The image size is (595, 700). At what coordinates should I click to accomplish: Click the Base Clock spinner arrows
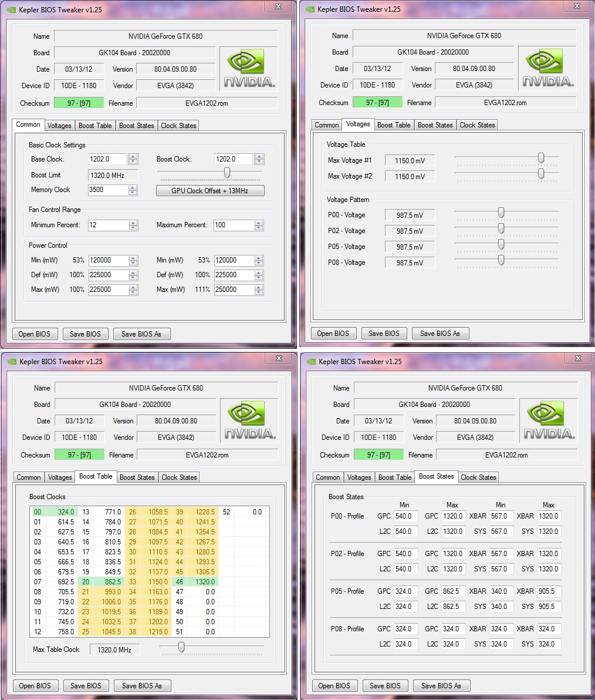133,159
